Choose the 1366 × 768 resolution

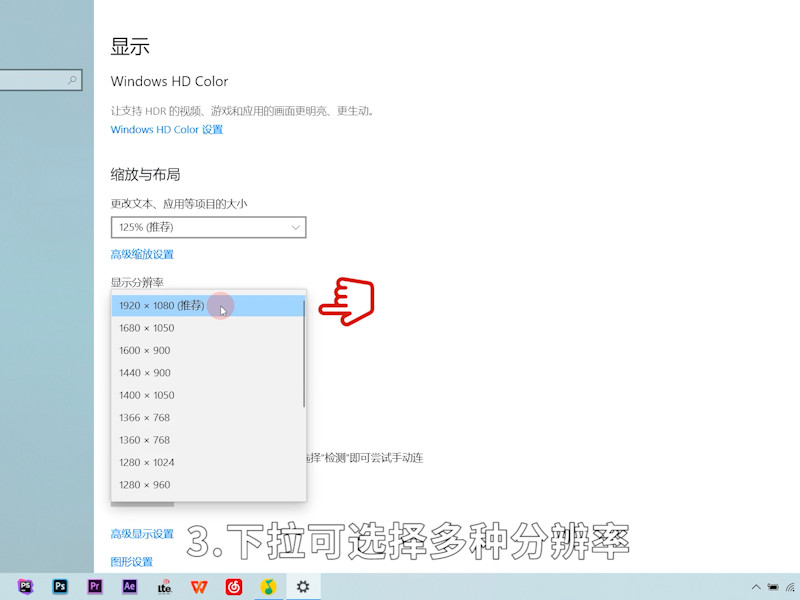coord(146,417)
